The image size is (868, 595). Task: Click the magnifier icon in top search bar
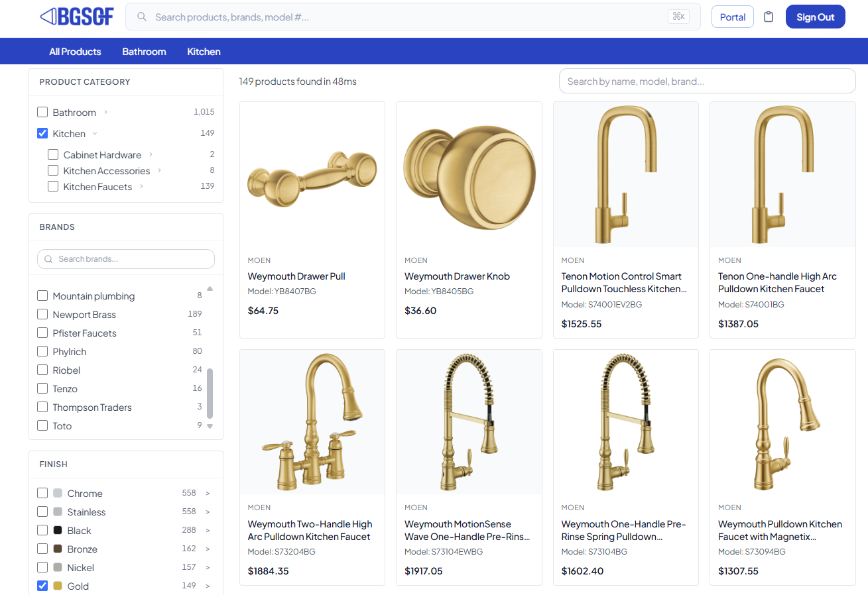141,17
